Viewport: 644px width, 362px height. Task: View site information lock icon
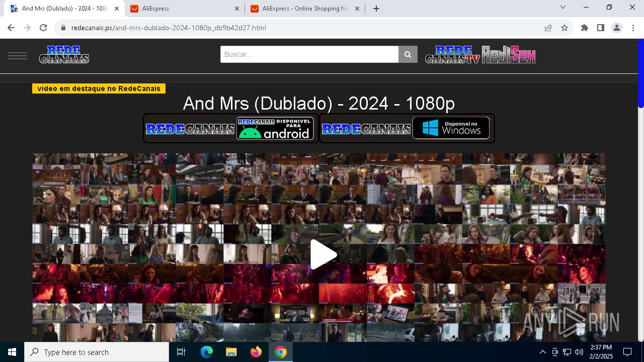pyautogui.click(x=63, y=28)
